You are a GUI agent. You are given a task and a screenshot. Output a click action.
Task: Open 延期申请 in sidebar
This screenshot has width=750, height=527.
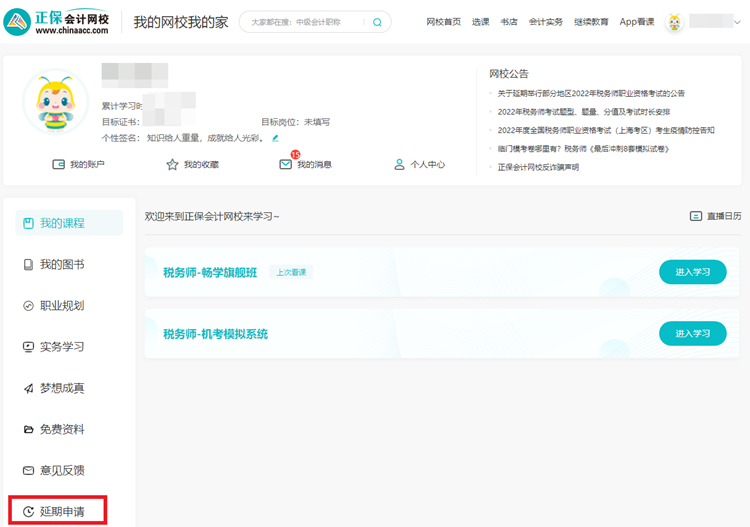(61, 512)
